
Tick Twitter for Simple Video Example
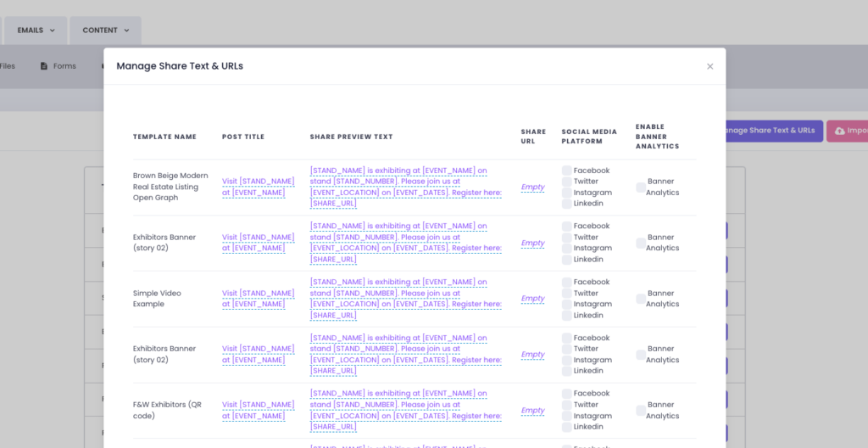point(567,294)
